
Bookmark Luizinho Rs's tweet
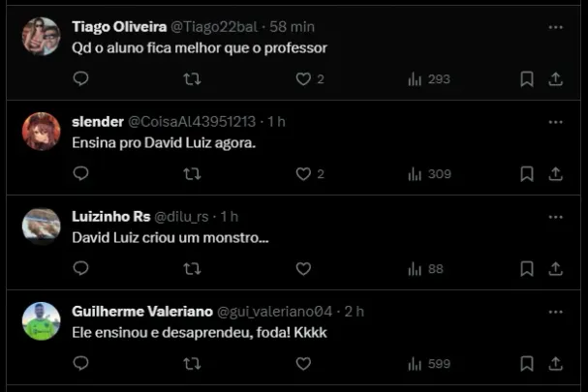pyautogui.click(x=526, y=268)
